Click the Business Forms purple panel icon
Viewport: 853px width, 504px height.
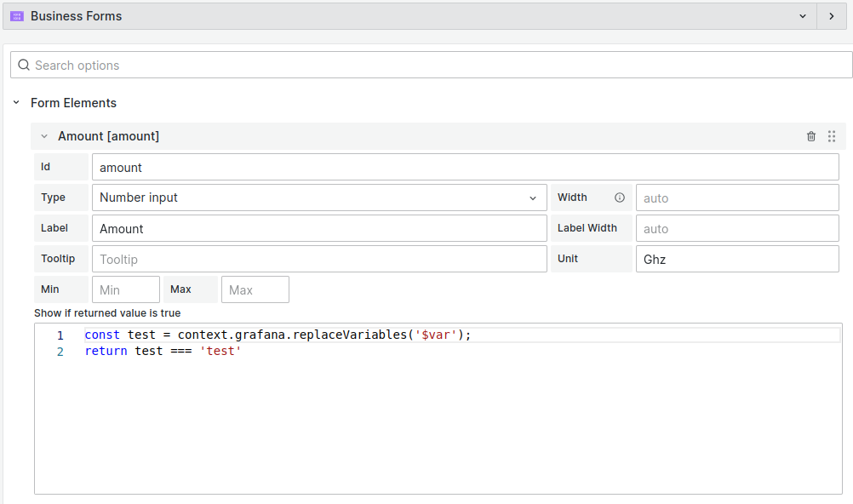coord(17,15)
